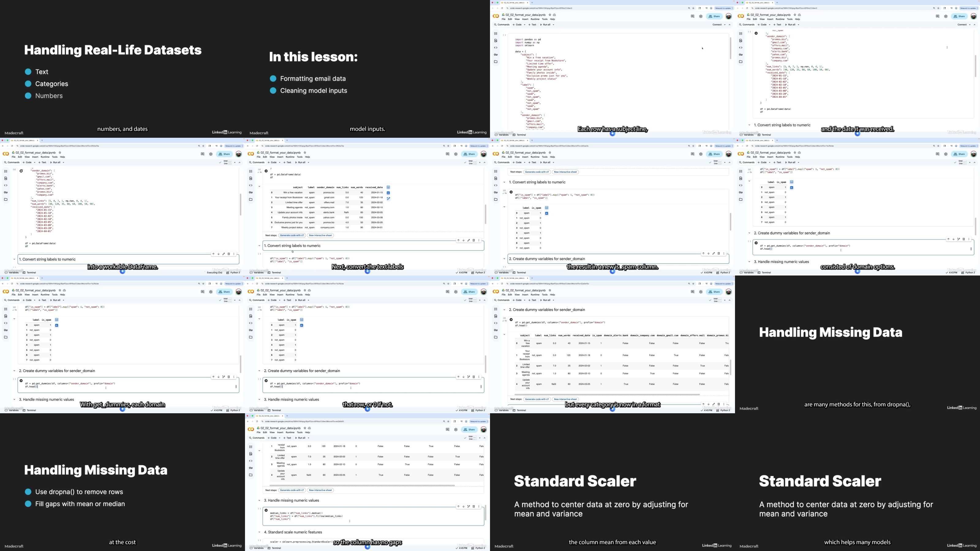Run the median_links code cell

266,510
